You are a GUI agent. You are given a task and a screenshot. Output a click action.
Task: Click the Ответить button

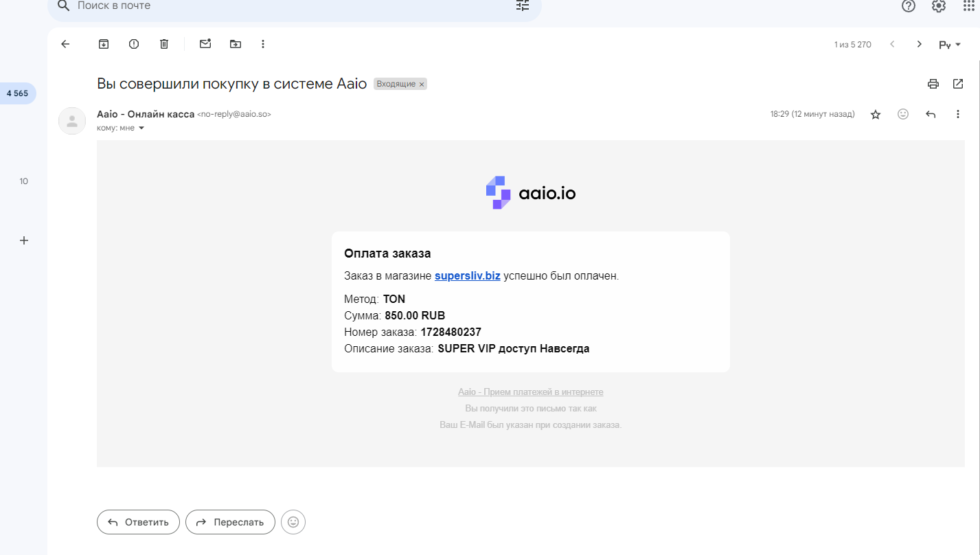click(138, 522)
